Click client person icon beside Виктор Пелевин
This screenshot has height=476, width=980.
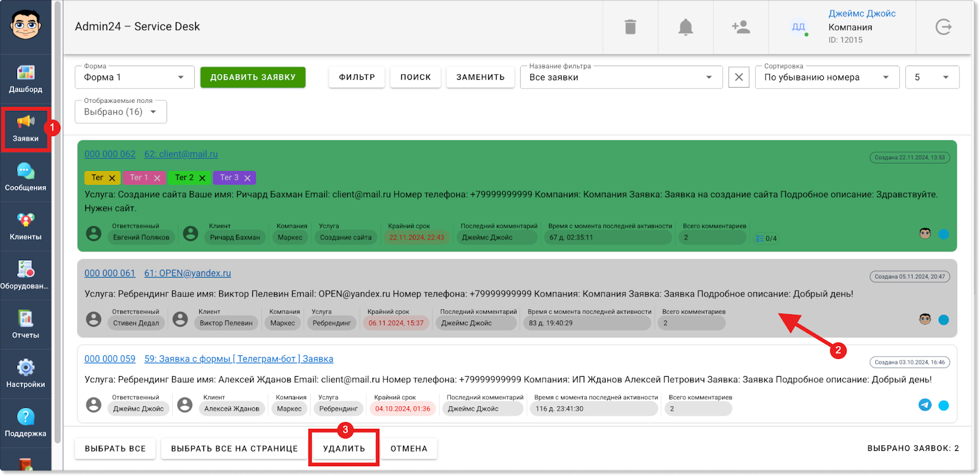(x=180, y=319)
